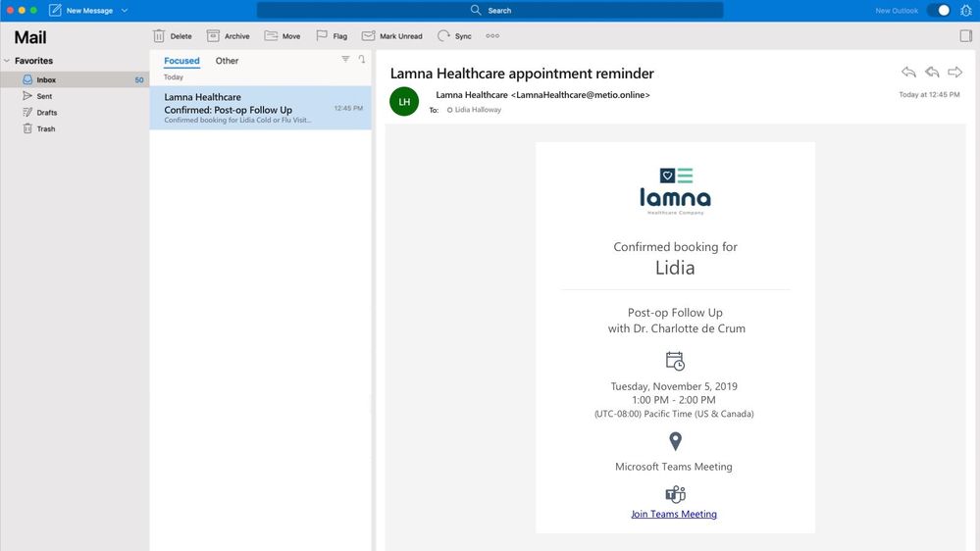Move the message to a folder
This screenshot has width=980, height=551.
tap(283, 36)
